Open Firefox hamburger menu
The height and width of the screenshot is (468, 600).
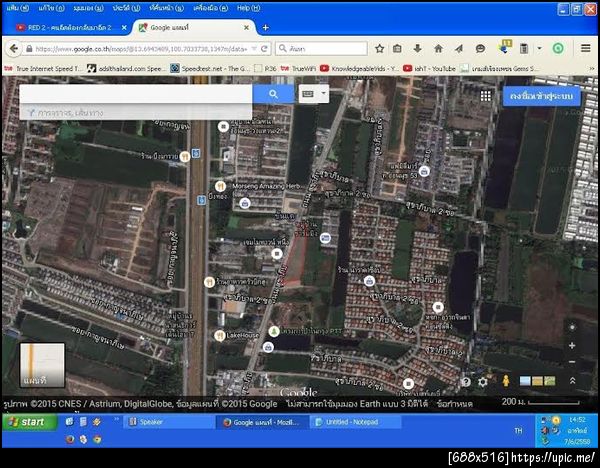click(x=585, y=48)
